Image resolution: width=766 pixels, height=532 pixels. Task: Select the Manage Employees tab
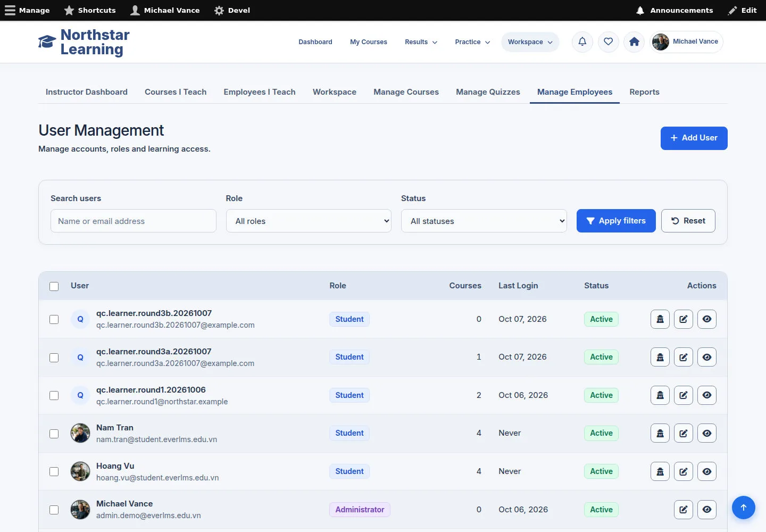[574, 92]
